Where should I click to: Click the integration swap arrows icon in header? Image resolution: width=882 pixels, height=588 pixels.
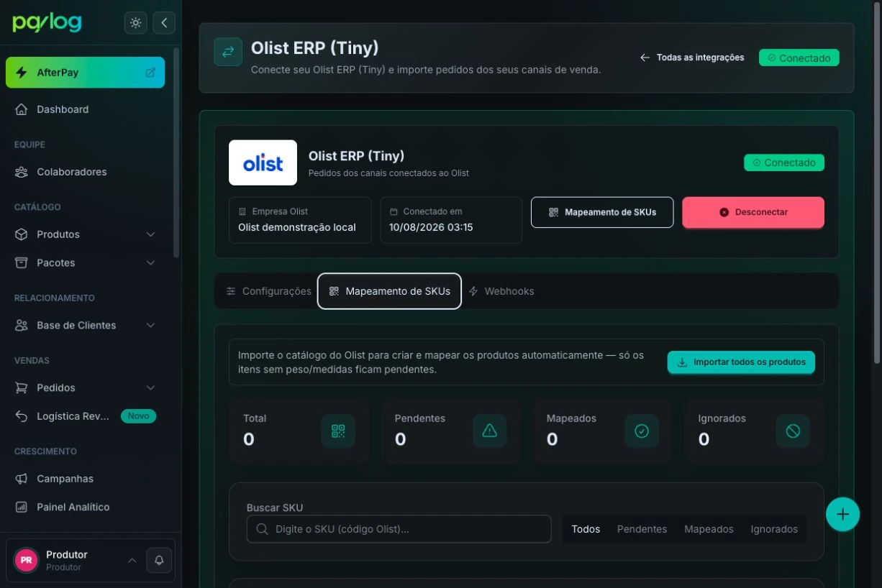coord(228,52)
